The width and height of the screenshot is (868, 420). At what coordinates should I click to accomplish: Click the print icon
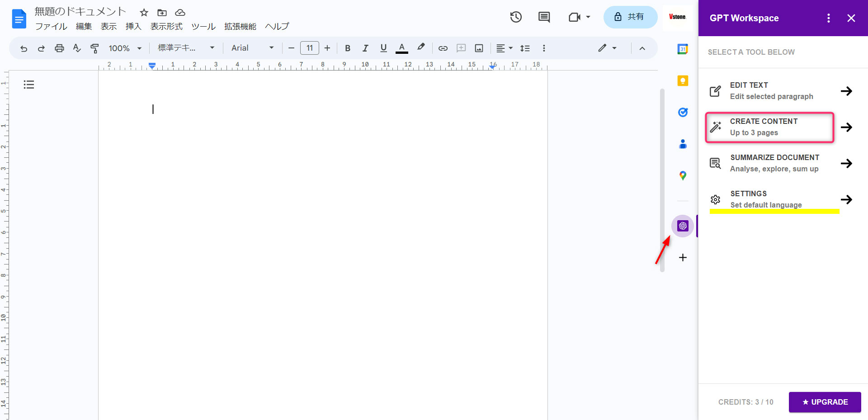(x=59, y=48)
